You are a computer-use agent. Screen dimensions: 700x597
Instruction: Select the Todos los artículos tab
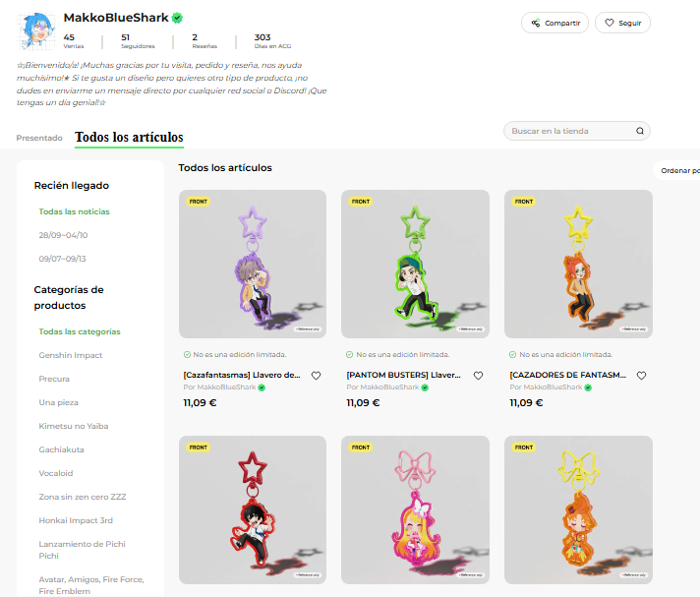click(129, 137)
